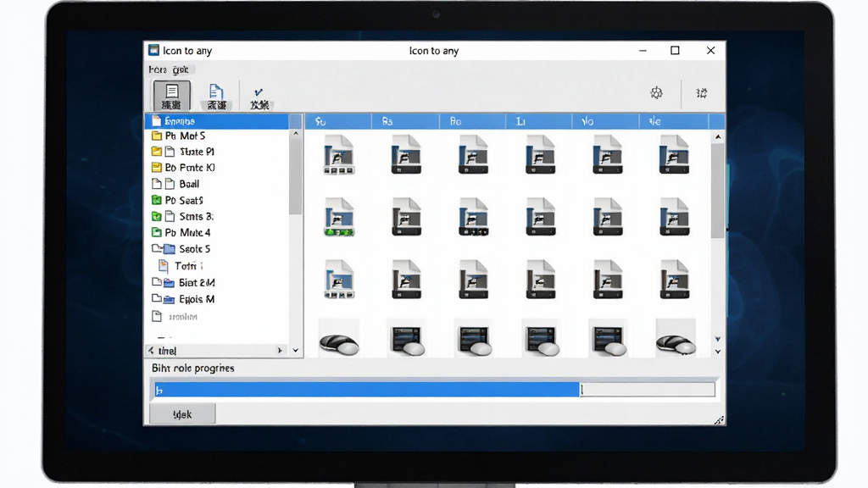Click the green icon beside Smts 3:

click(157, 216)
